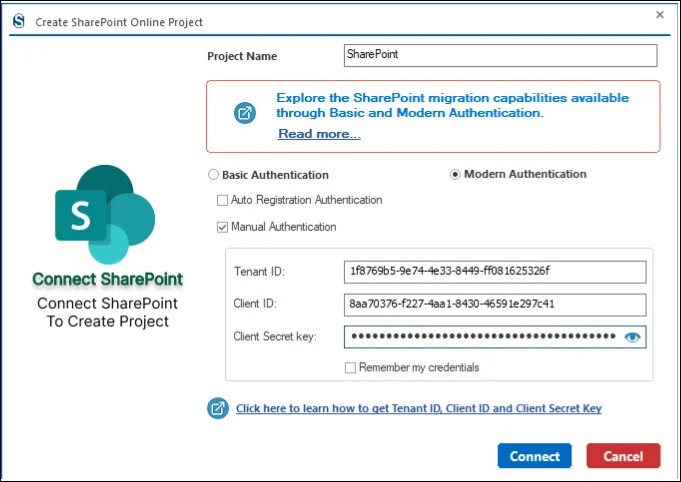Viewport: 681px width, 482px height.
Task: Click the Connect button
Action: (x=535, y=456)
